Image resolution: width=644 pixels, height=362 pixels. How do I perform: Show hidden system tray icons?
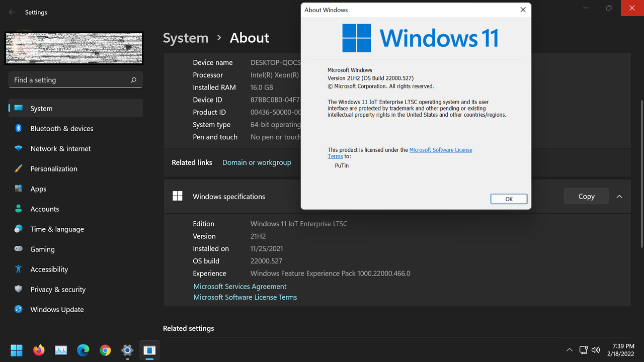(x=569, y=350)
